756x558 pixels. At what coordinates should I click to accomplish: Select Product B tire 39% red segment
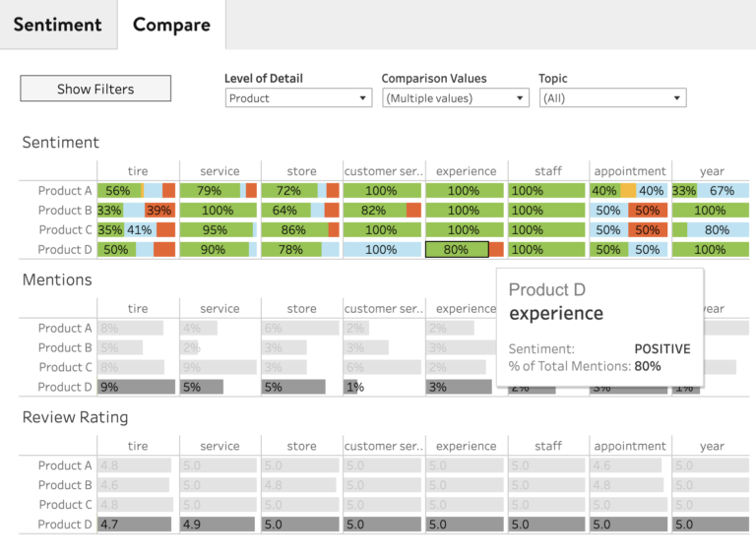[158, 211]
